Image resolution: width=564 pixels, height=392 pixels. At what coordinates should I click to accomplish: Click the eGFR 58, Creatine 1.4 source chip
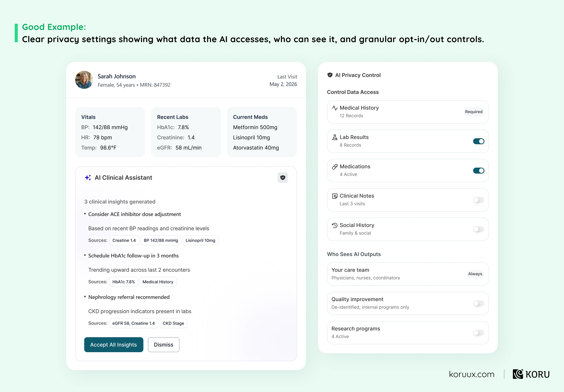click(134, 323)
